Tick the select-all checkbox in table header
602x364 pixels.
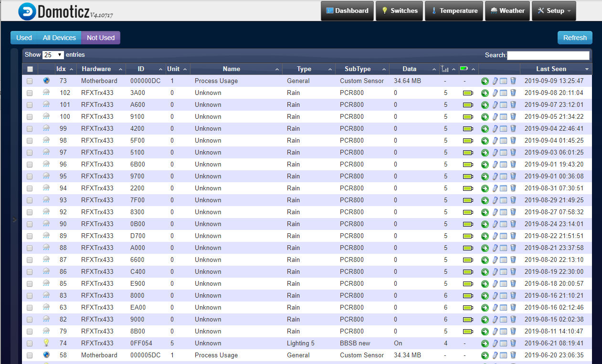[30, 69]
